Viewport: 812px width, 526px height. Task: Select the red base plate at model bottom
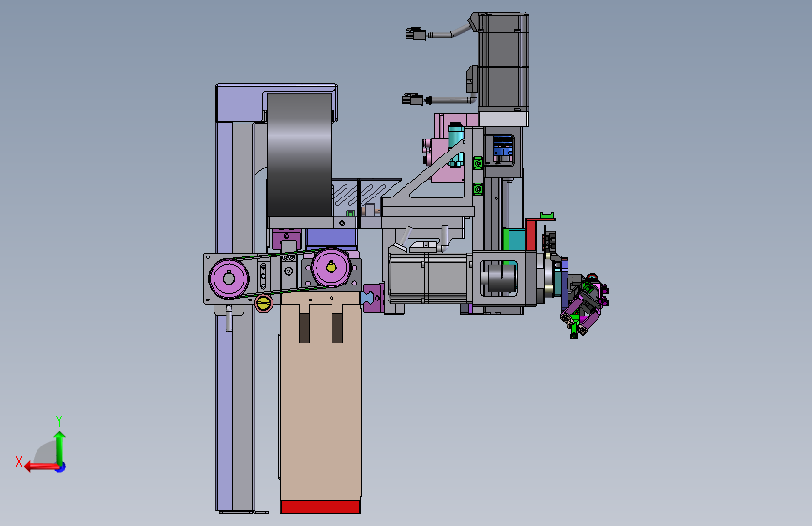click(x=320, y=506)
